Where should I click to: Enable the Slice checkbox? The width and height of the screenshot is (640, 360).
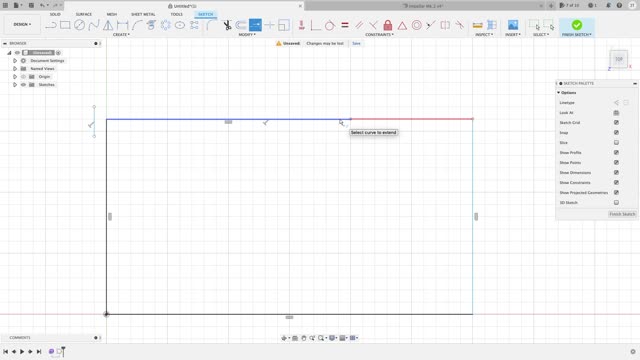(616, 142)
